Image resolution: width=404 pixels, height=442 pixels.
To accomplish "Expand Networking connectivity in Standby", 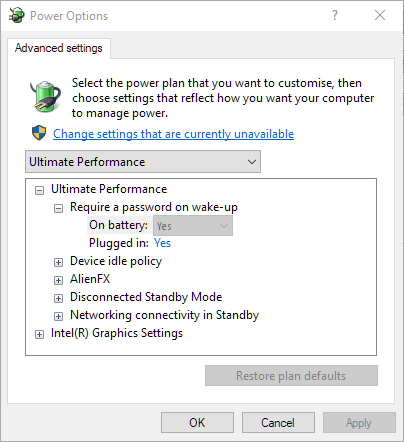I will point(58,316).
